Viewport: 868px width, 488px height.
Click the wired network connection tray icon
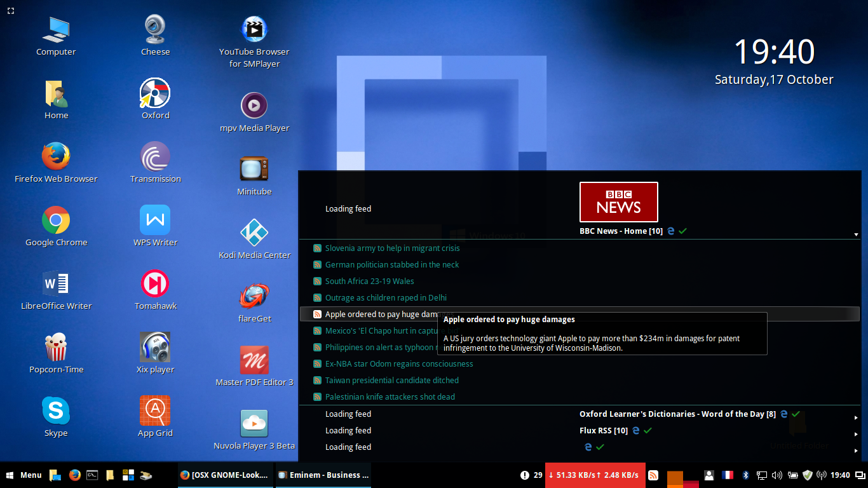coord(761,475)
